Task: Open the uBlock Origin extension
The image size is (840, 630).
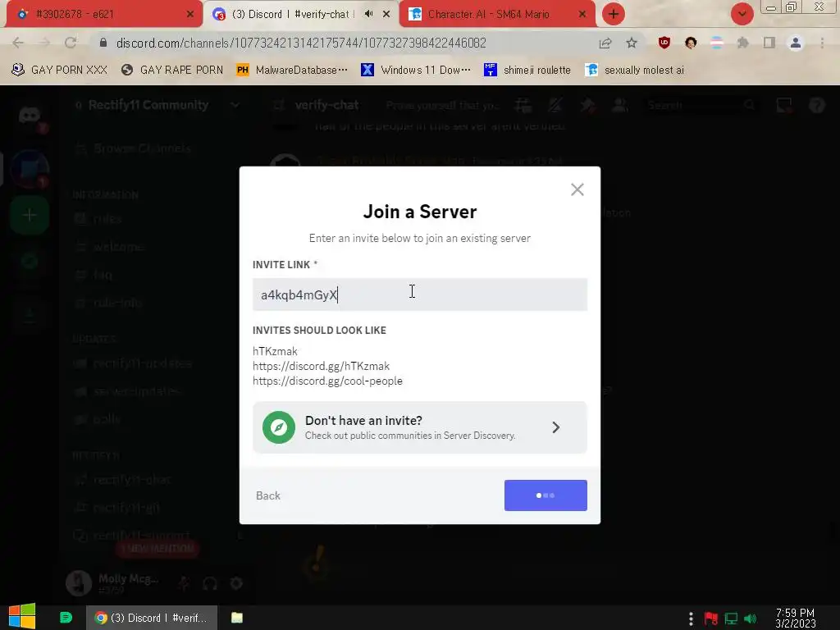Action: coord(664,43)
